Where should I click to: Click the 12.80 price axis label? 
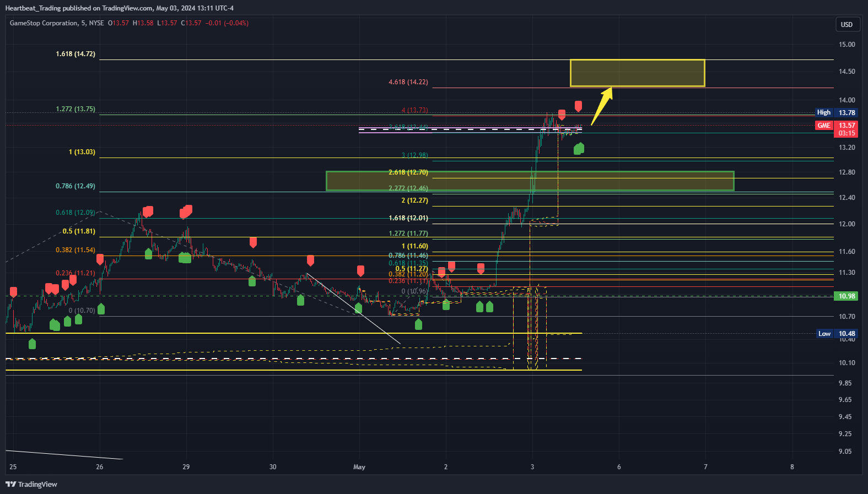click(847, 172)
